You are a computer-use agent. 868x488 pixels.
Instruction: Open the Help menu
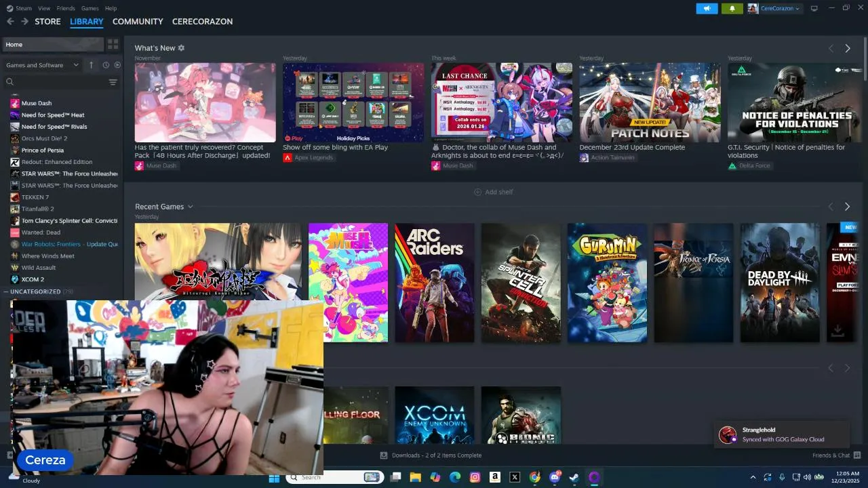point(111,8)
